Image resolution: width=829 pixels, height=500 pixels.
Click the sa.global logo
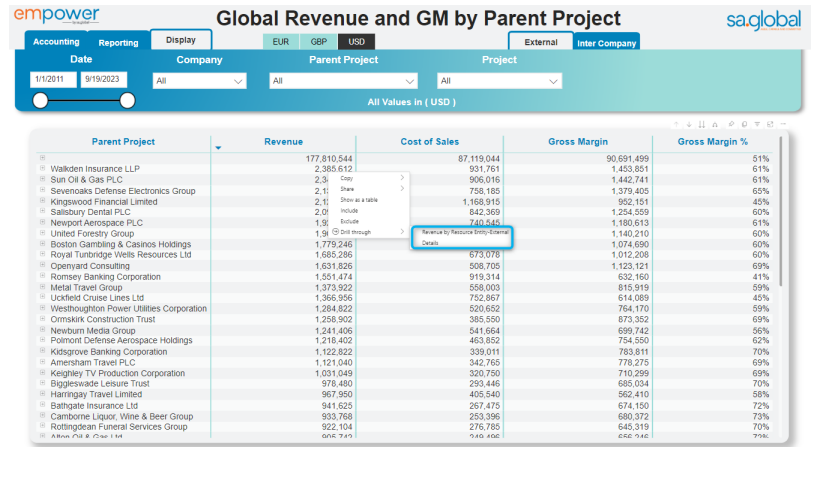pos(763,21)
